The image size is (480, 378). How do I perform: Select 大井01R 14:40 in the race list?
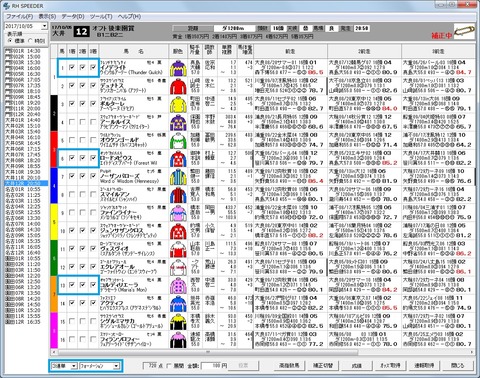(23, 120)
